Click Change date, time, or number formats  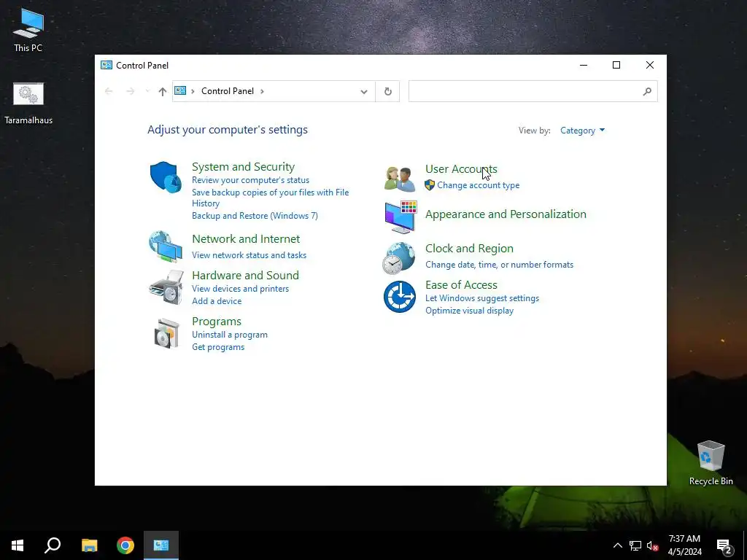tap(499, 265)
